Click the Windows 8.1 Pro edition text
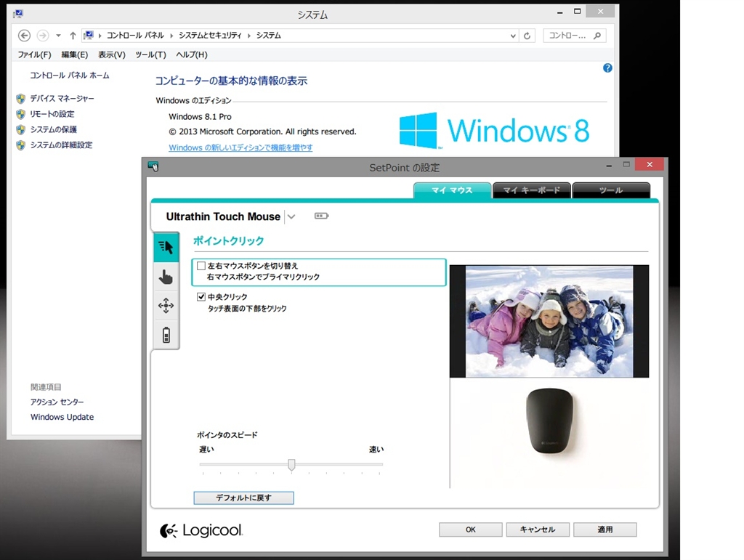This screenshot has width=744, height=560. tap(201, 117)
